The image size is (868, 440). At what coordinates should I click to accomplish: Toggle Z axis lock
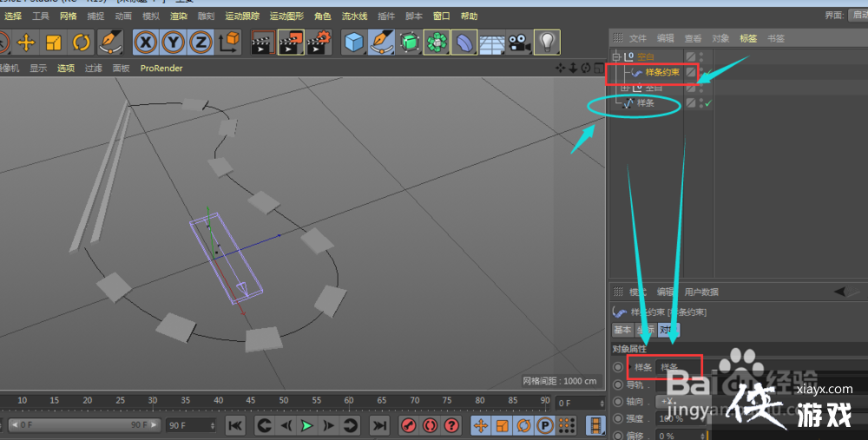[201, 42]
